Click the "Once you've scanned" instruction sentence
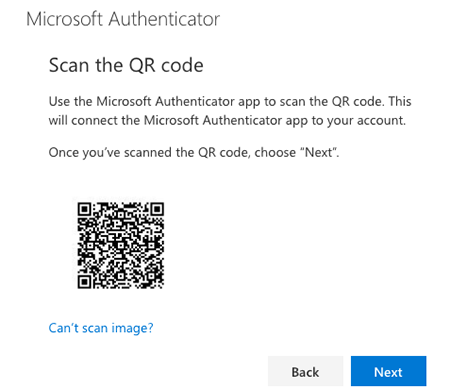450x389 pixels. 194,153
